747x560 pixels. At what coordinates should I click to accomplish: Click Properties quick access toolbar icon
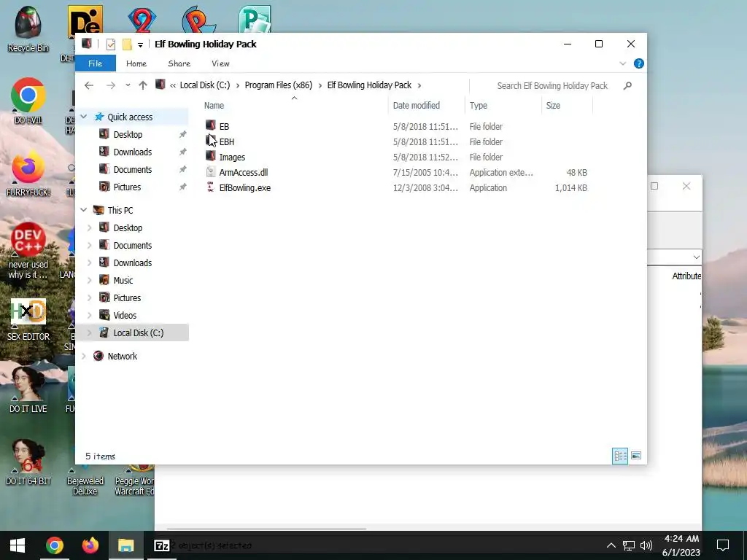[x=111, y=44]
